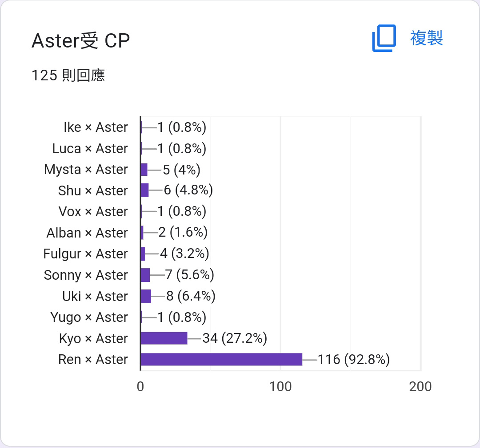Select the Ren × Aster bar
Viewport: 480px width, 448px height.
coord(222,359)
